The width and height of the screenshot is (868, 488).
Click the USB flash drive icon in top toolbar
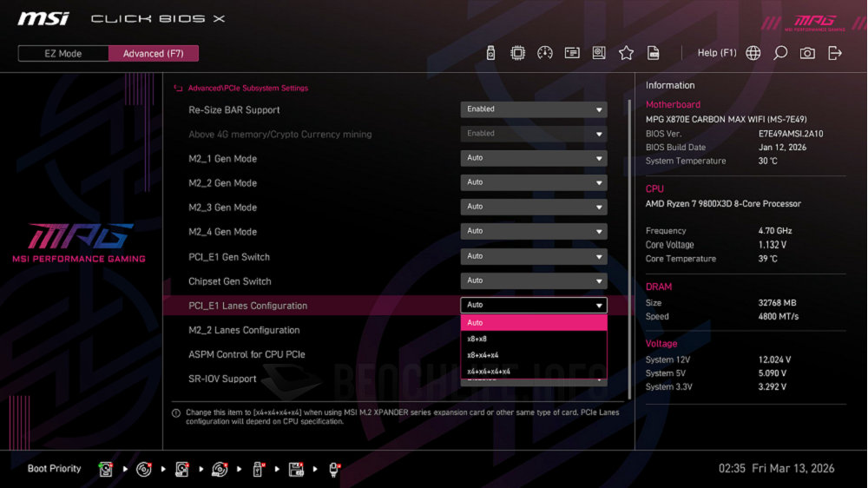pyautogui.click(x=490, y=53)
